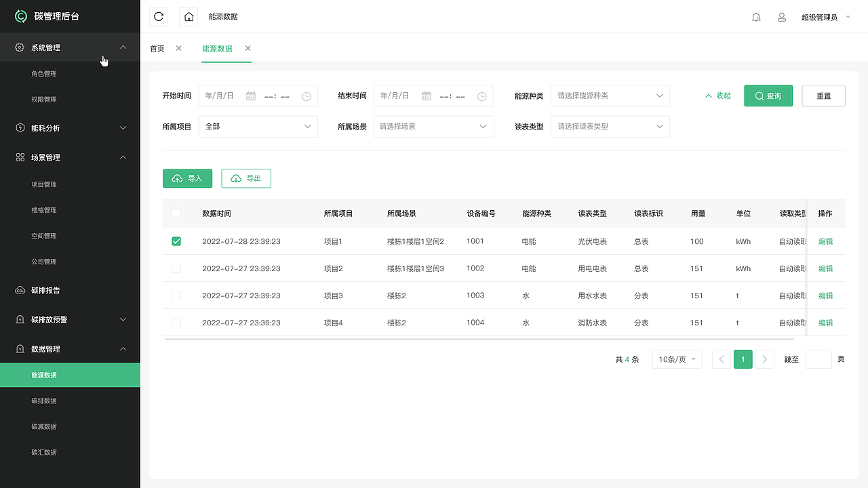Open the 所属项目 dropdown

(x=258, y=126)
